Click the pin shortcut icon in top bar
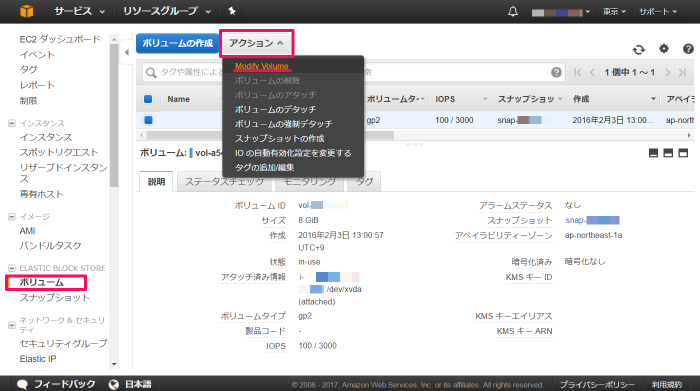Screen dimensions: 700x391 (232, 11)
